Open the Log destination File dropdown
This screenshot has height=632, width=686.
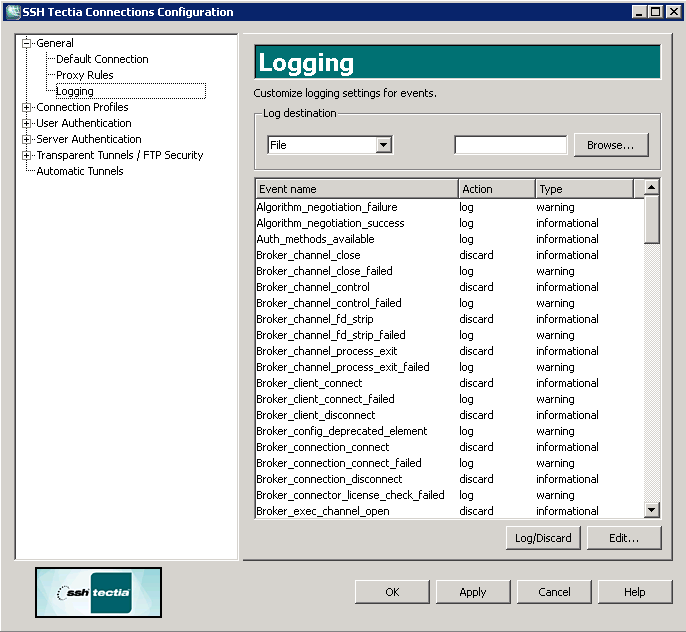384,145
